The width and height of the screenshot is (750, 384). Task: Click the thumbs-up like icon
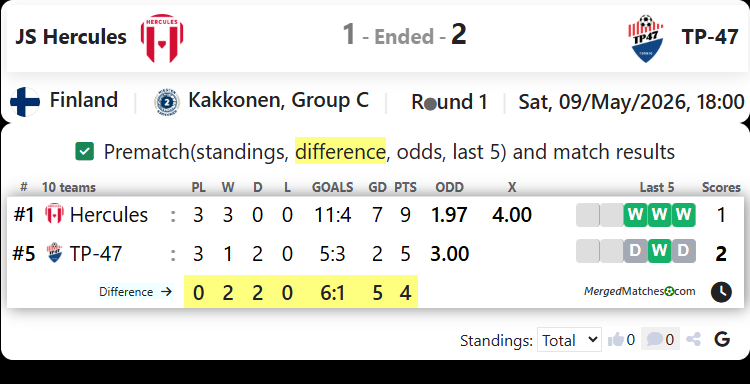[x=616, y=340]
